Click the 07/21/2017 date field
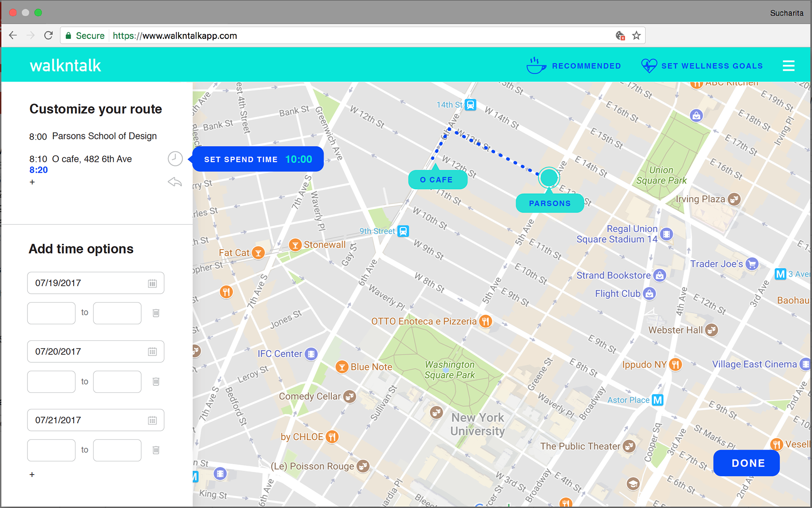The width and height of the screenshot is (812, 508). [96, 420]
